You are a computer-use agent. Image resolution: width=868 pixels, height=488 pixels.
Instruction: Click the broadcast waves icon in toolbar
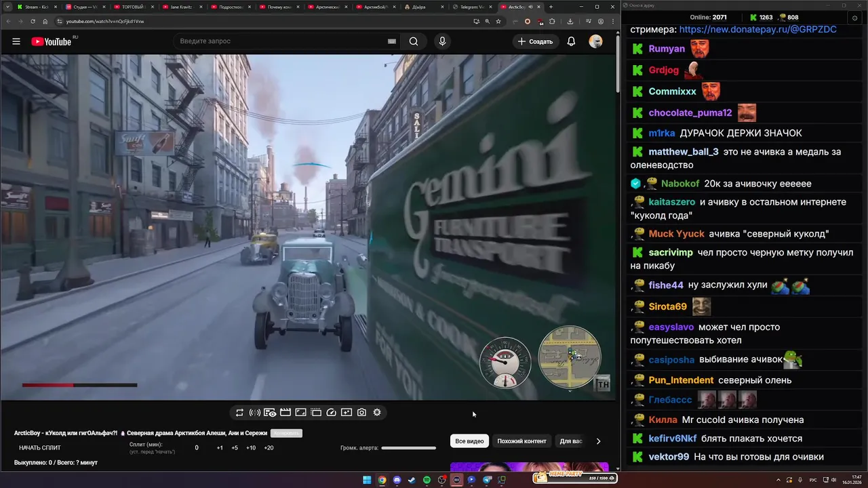click(x=254, y=412)
